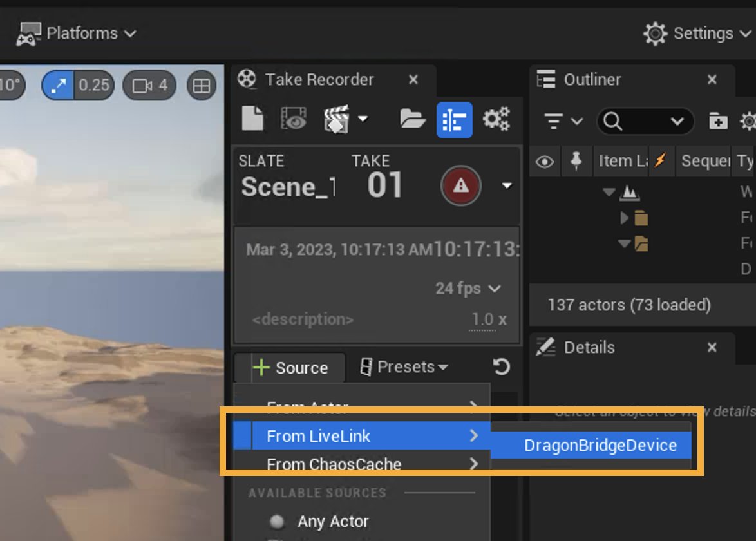Click 137 actors (73 loaded) status text
756x541 pixels.
point(629,305)
